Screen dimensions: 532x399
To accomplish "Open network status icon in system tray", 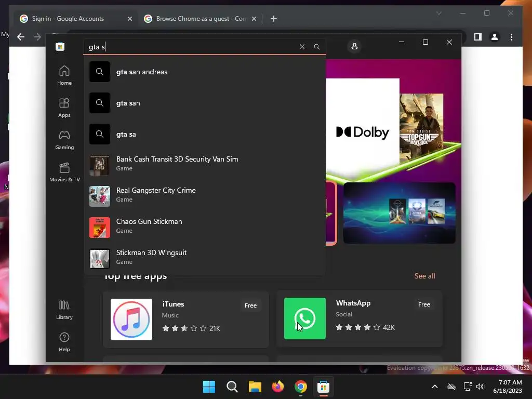I will point(468,387).
